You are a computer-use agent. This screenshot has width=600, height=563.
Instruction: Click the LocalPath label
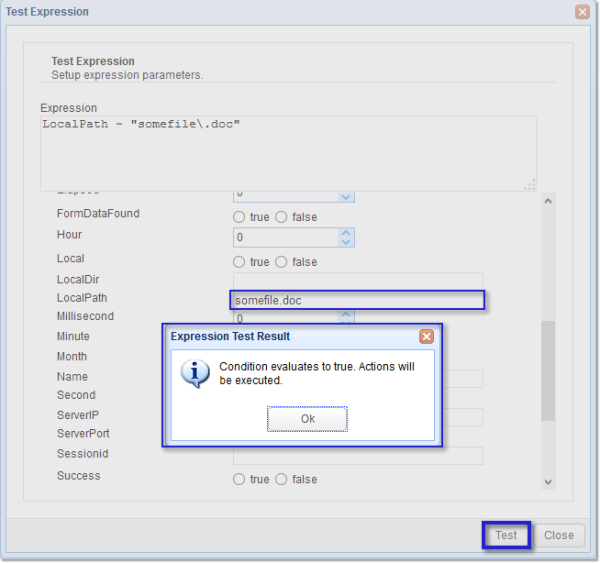(x=82, y=298)
